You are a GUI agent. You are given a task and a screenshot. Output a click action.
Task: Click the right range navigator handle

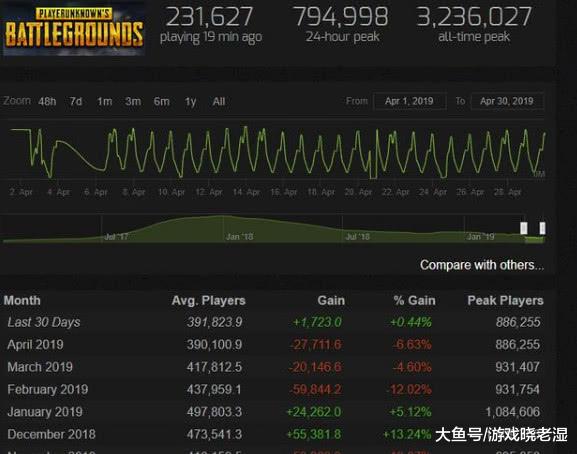point(542,228)
